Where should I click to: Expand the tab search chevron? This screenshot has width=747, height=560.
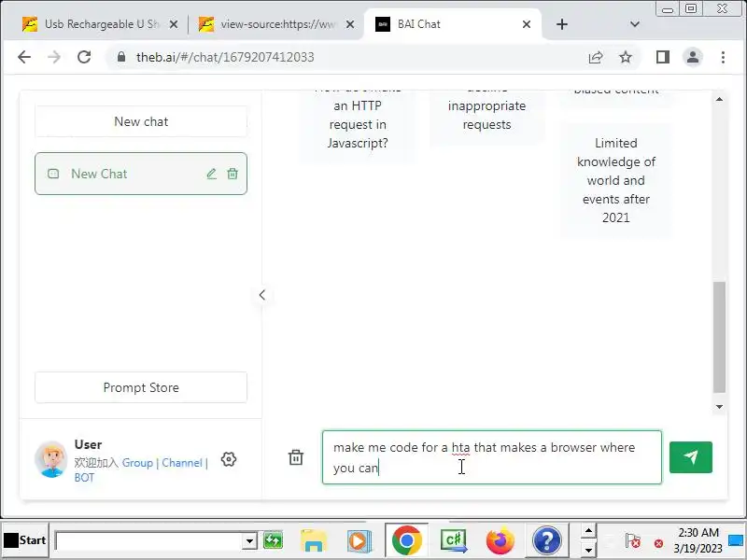(x=635, y=24)
